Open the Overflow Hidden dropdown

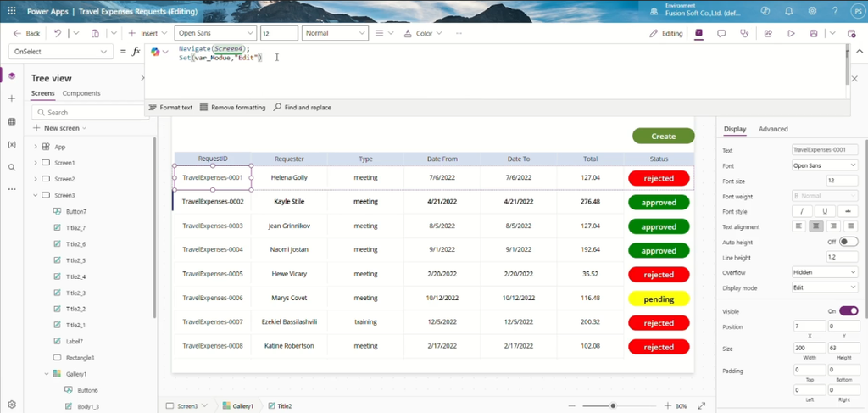pyautogui.click(x=825, y=272)
